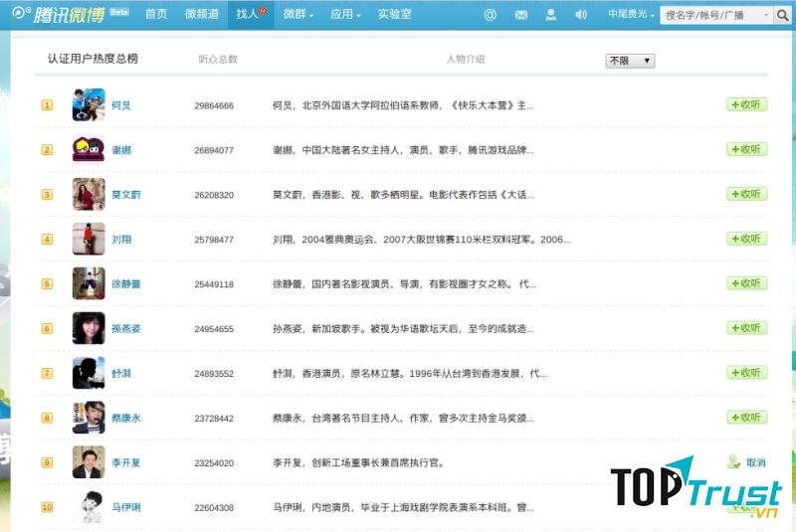Open 蔡康永 profile name link
The height and width of the screenshot is (532, 796).
click(126, 418)
